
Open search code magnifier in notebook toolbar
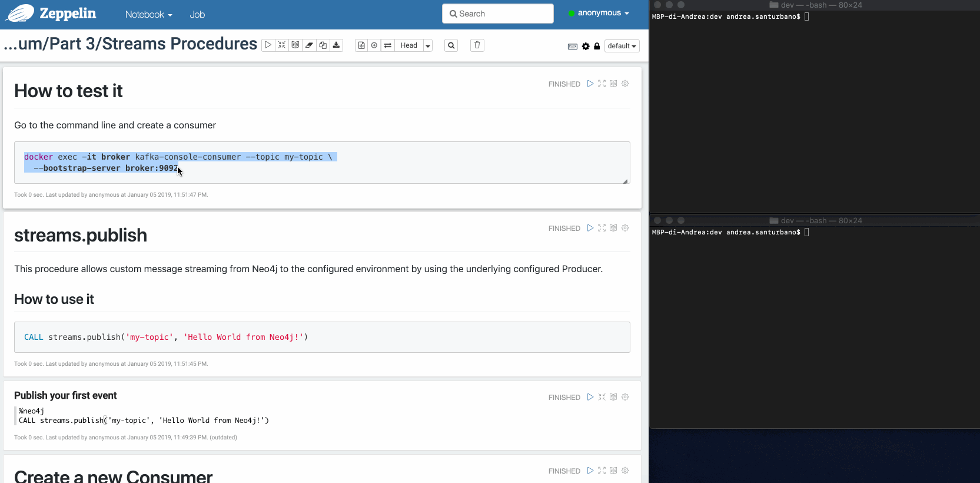(x=451, y=45)
